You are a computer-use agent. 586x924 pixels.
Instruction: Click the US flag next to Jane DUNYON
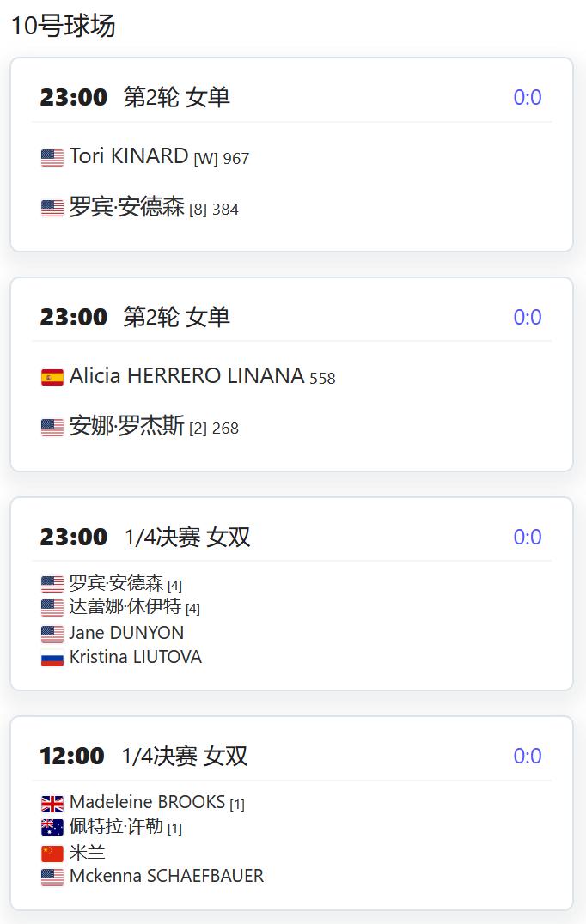(52, 634)
